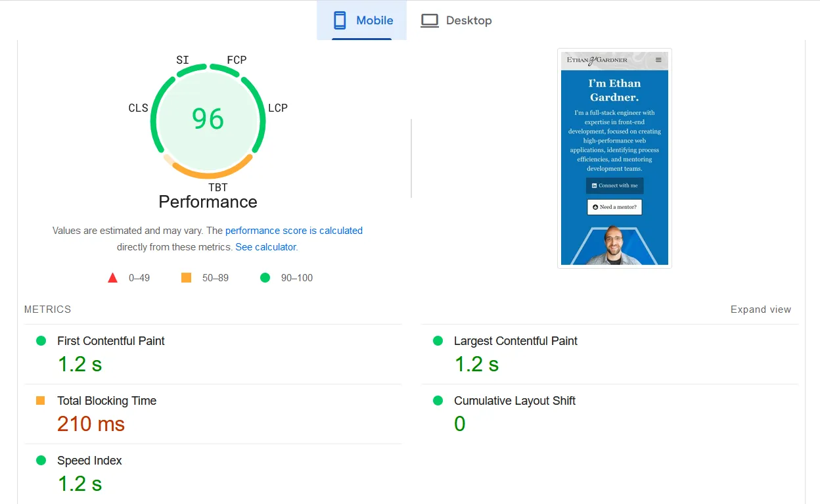Click the green circle 90–100 legend marker
The height and width of the screenshot is (504, 820).
(x=265, y=277)
